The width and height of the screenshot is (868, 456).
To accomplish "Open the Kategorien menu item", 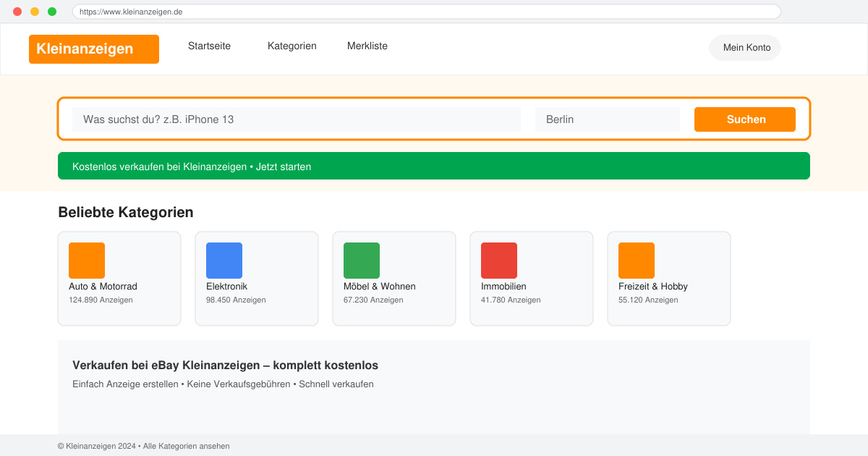I will coord(292,46).
